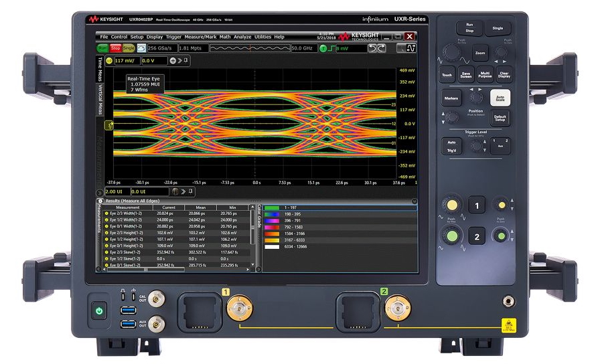Click the autoscale icon beside Single

141,48
